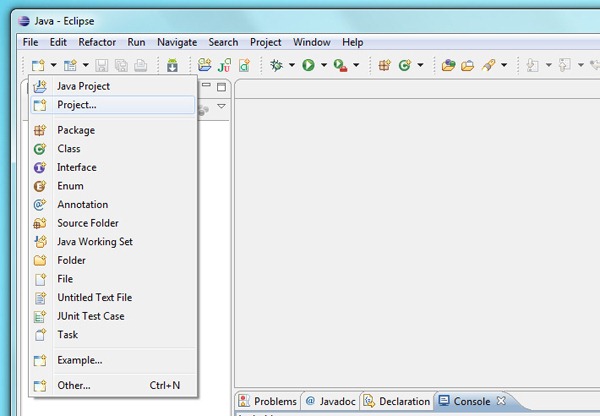Maximize the Package Explorer view
This screenshot has width=600, height=416.
click(221, 87)
